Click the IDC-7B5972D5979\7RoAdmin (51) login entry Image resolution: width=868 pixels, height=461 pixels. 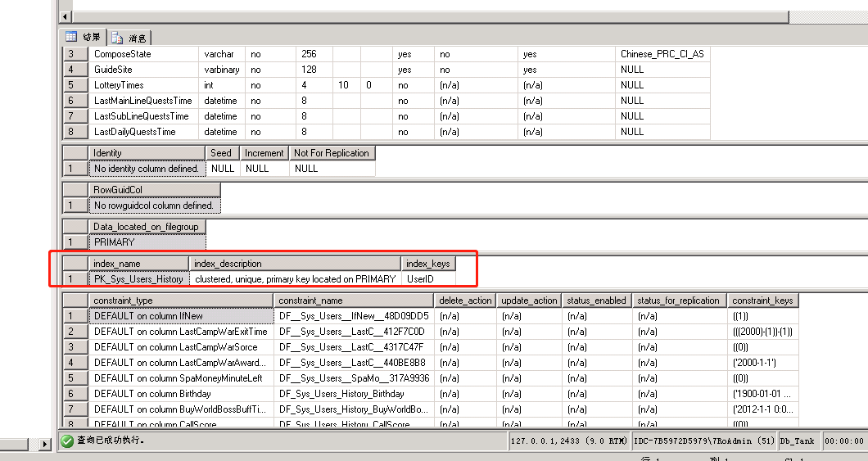703,441
